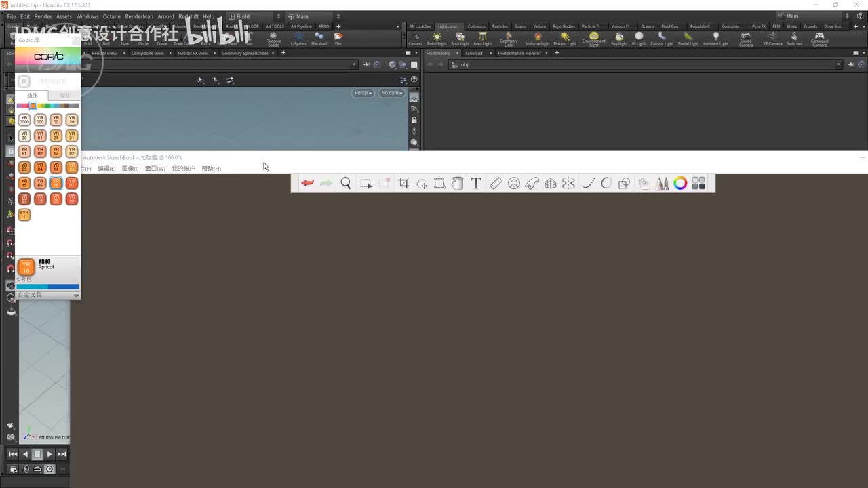Switch to the Performance Monitor tab
Image resolution: width=868 pixels, height=488 pixels.
tap(519, 53)
